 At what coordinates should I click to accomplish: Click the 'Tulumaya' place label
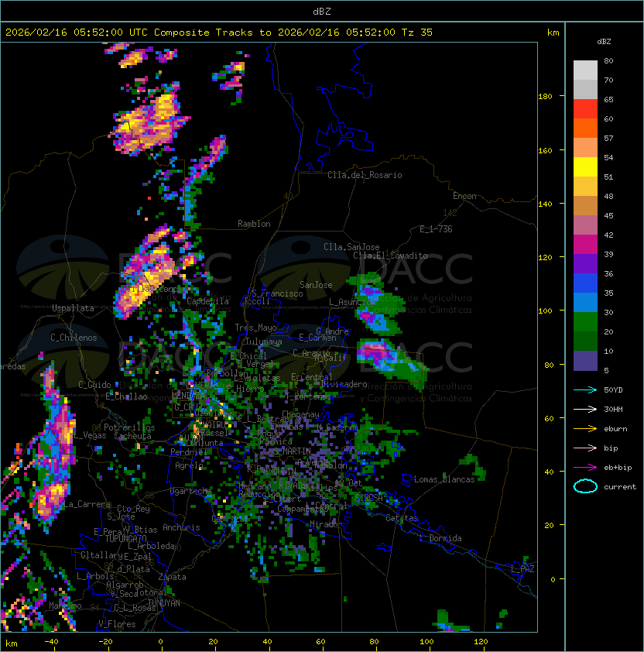click(264, 341)
